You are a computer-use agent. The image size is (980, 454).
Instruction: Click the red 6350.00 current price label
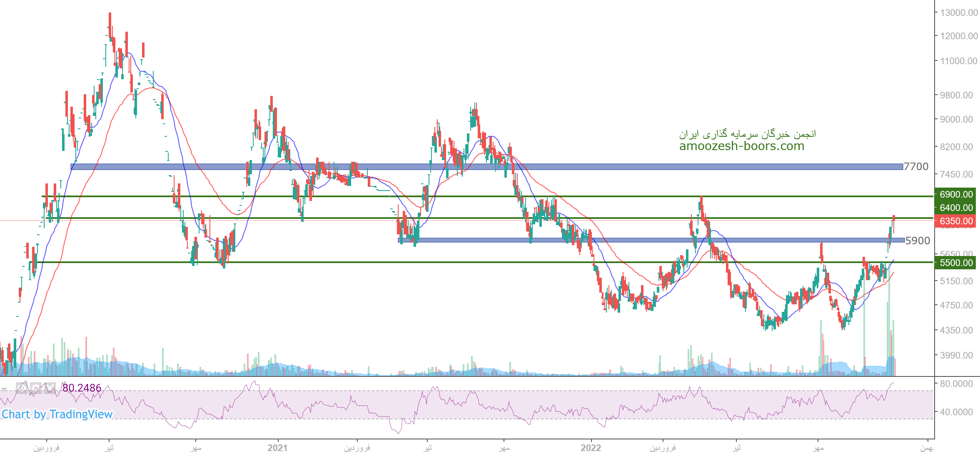tap(956, 221)
